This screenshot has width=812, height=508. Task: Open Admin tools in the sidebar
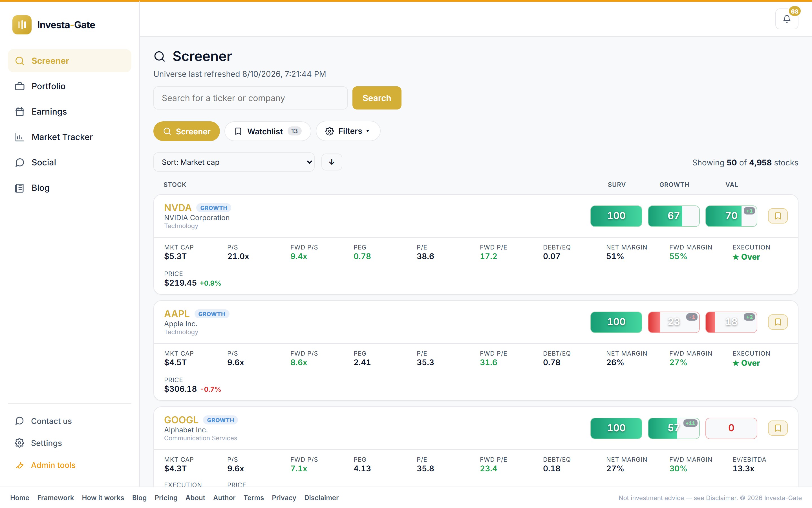[69, 465]
